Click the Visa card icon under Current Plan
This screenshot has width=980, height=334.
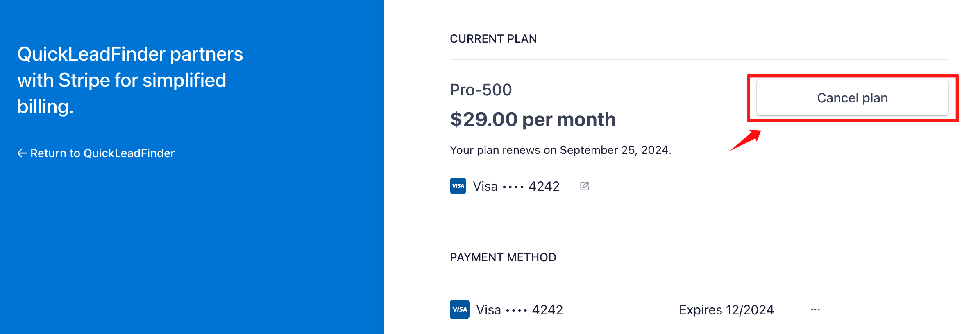[x=458, y=186]
